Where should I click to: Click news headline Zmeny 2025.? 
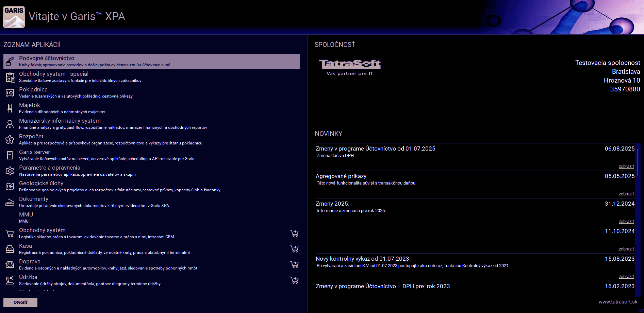(x=332, y=204)
